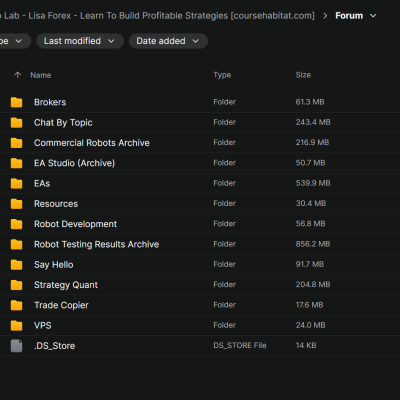Viewport: 400px width, 400px height.
Task: Open the Last modified filter dropdown
Action: pos(80,41)
